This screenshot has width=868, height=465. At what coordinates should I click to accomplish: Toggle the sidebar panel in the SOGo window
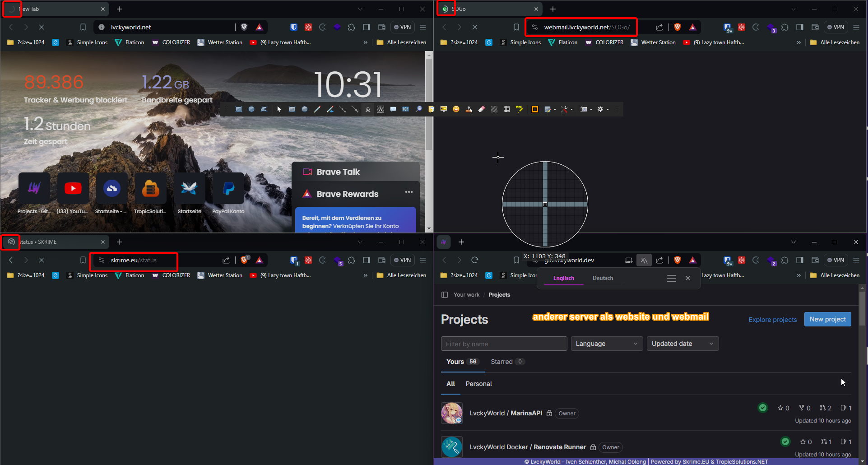pos(799,27)
